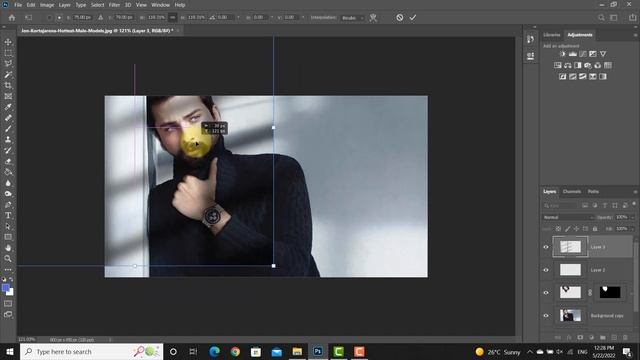The height and width of the screenshot is (360, 640).
Task: Toggle relative positioning triangle button
Action: tap(100, 18)
